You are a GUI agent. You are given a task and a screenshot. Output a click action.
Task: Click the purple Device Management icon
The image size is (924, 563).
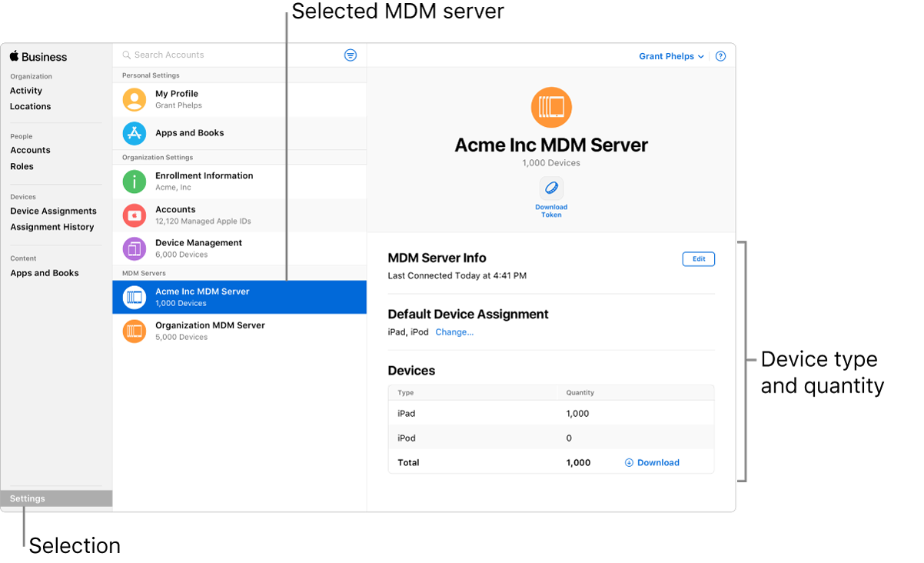(135, 248)
